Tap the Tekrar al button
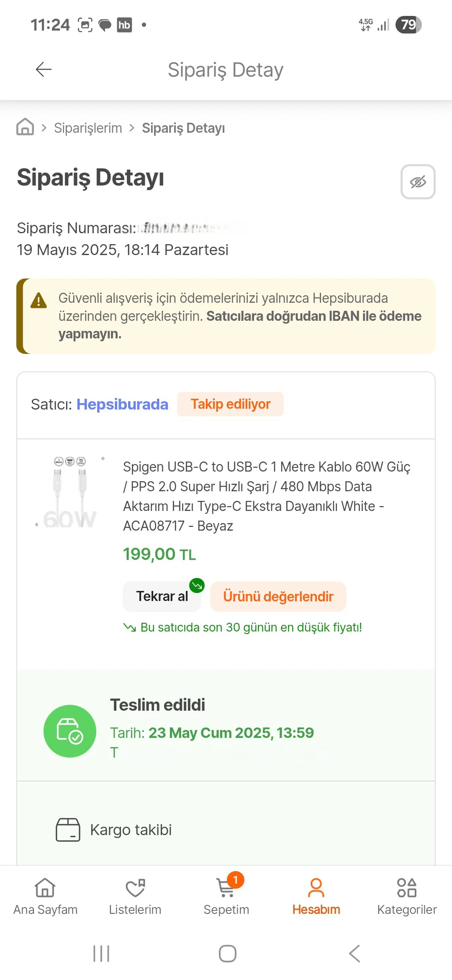 pyautogui.click(x=162, y=596)
